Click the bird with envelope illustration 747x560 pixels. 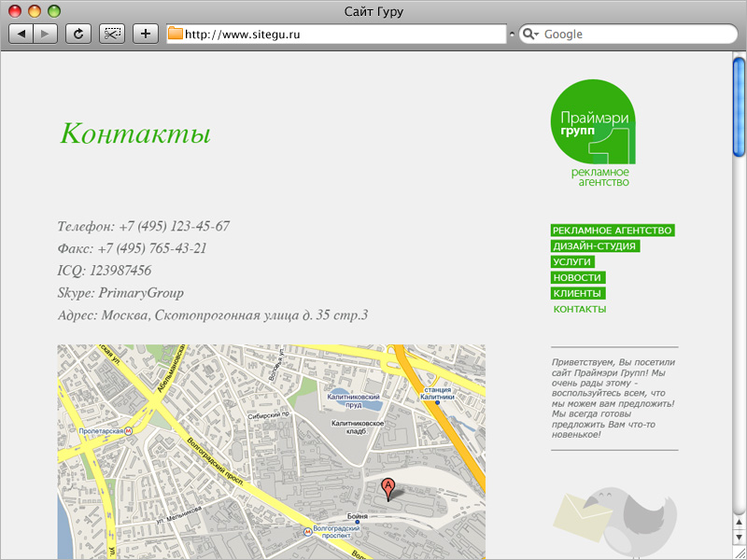pos(615,523)
